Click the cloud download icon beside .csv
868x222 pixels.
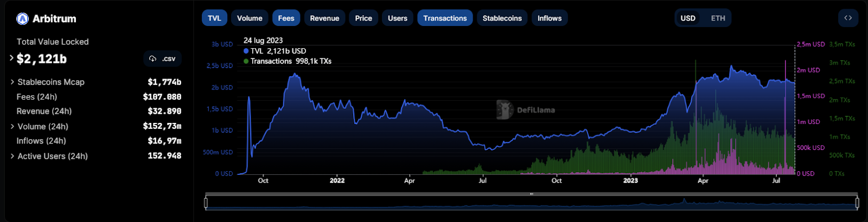[x=152, y=58]
